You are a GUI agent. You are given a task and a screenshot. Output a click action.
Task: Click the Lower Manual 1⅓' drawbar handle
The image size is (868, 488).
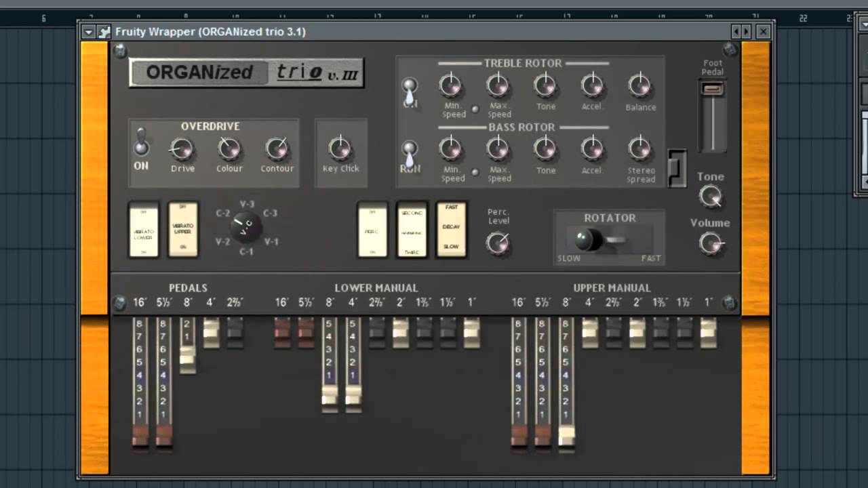coord(448,333)
